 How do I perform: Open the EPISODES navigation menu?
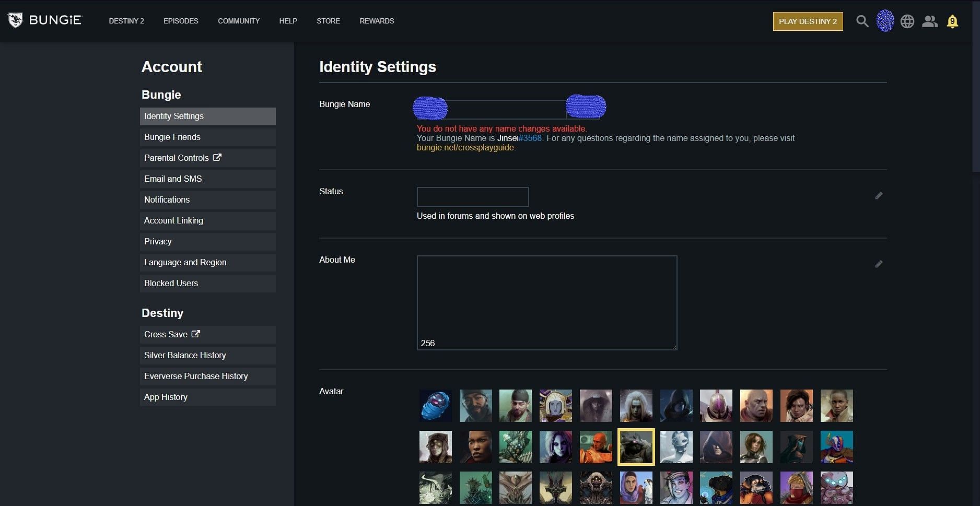181,21
